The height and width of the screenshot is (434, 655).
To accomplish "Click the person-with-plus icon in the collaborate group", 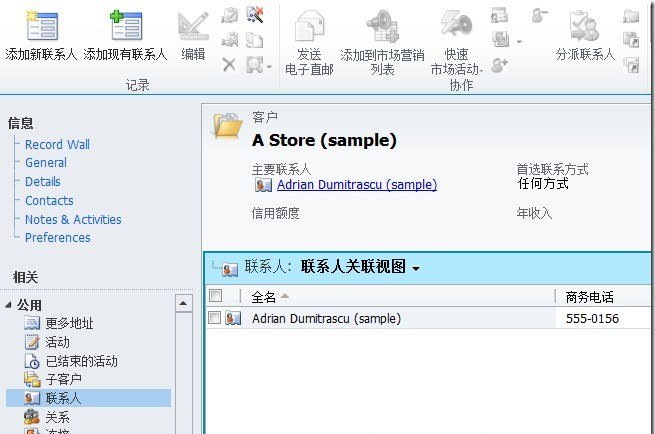I will tap(500, 65).
